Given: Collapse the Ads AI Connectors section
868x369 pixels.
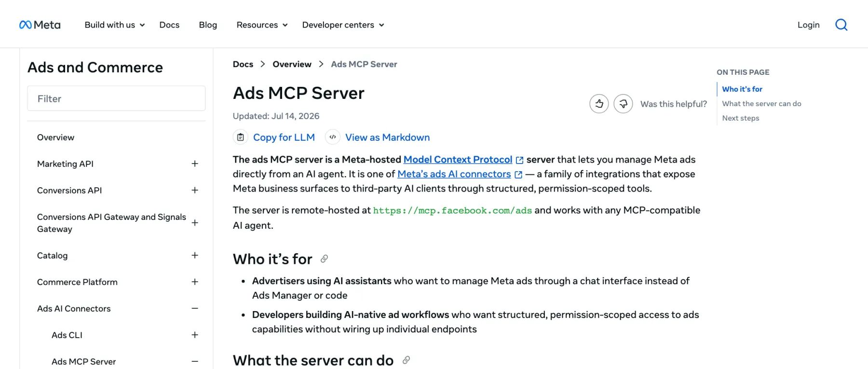Looking at the screenshot, I should pyautogui.click(x=195, y=308).
